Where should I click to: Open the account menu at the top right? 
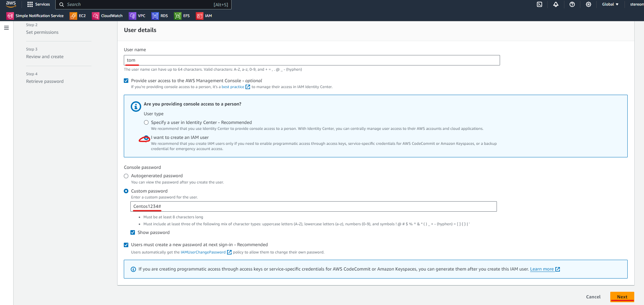point(636,5)
